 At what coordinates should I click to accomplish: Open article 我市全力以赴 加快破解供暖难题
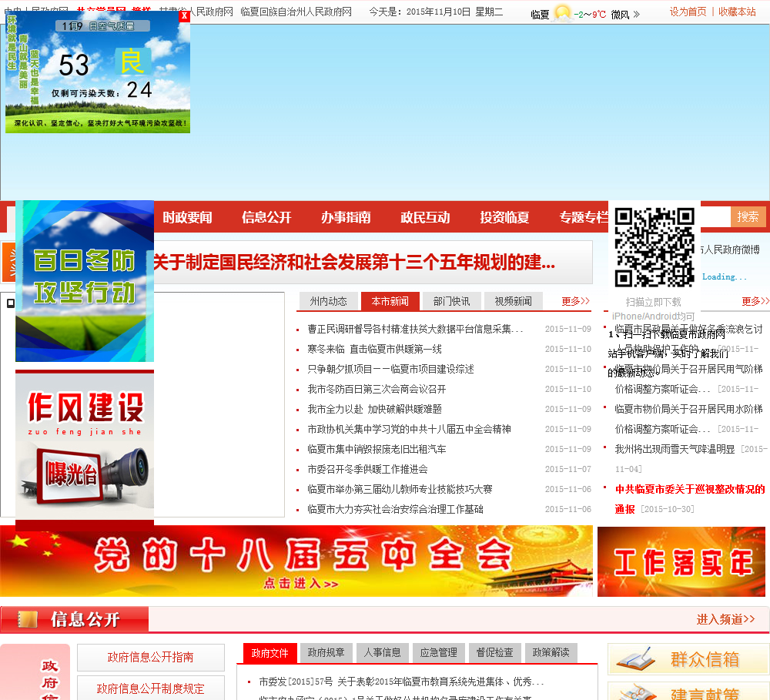(x=374, y=409)
